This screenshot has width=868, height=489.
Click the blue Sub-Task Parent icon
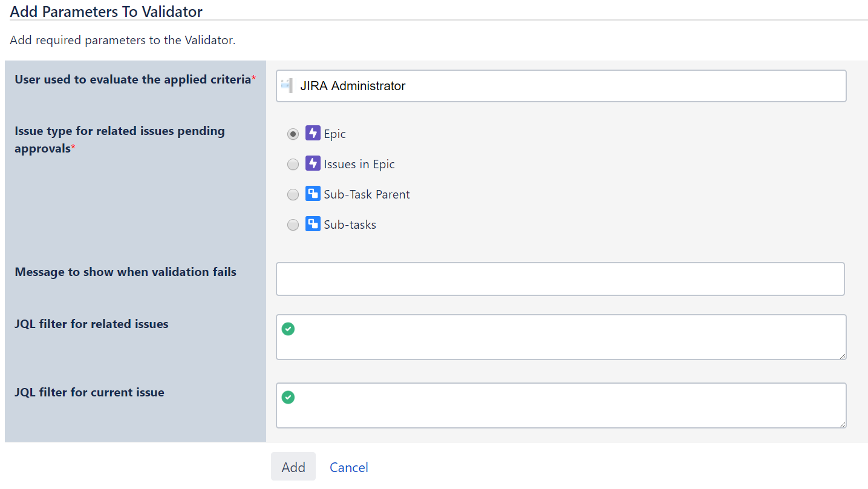click(x=313, y=194)
